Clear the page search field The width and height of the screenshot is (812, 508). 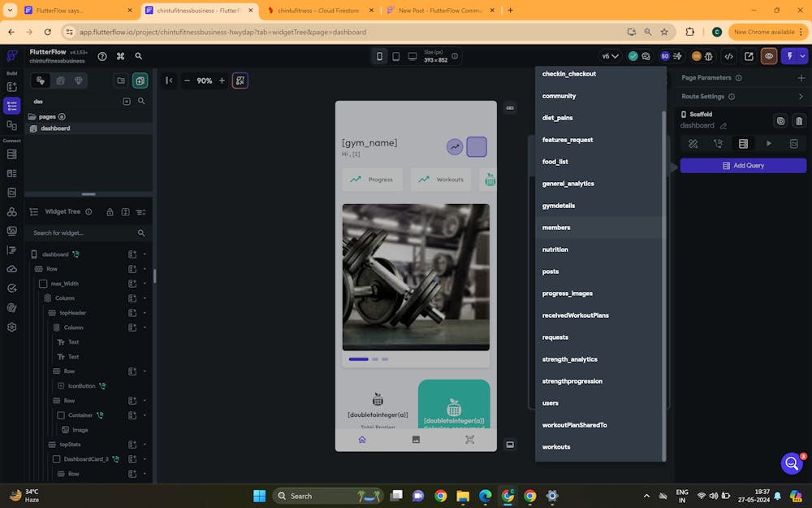pos(127,102)
